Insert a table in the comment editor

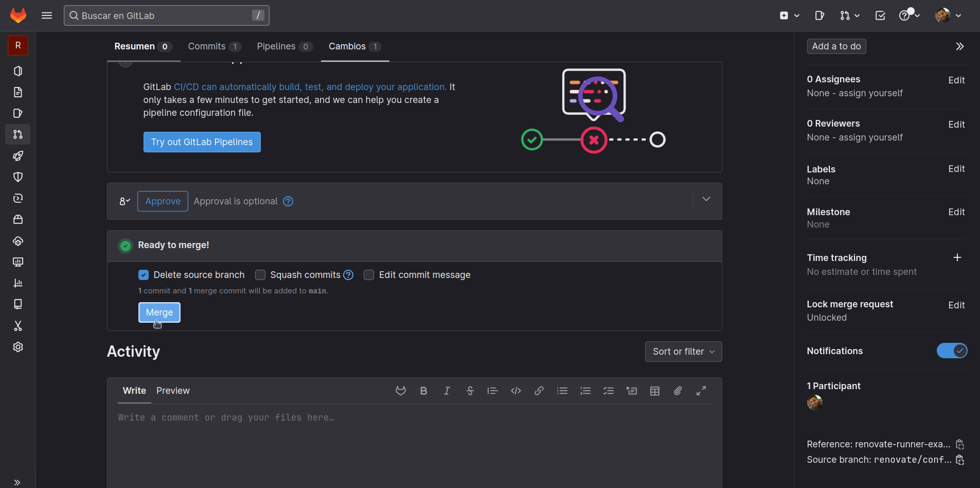pyautogui.click(x=655, y=391)
